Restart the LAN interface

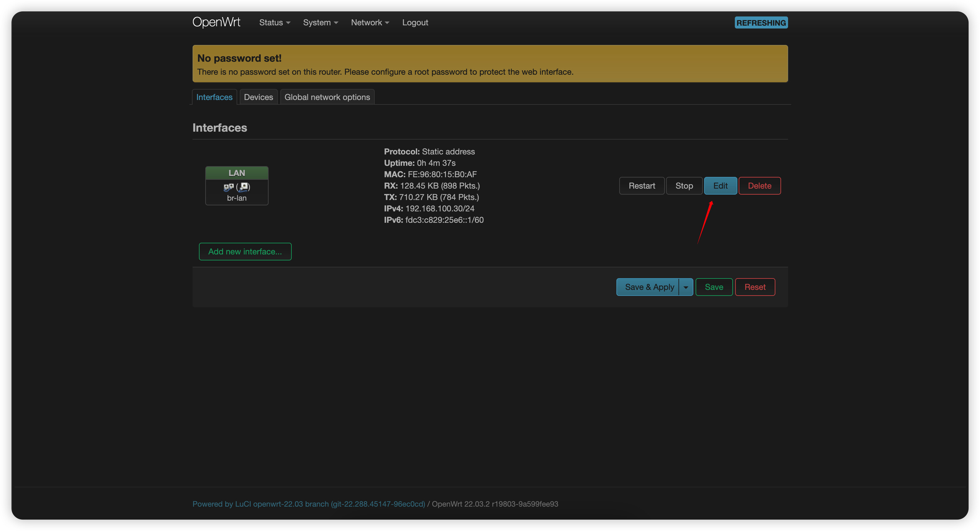click(x=642, y=185)
